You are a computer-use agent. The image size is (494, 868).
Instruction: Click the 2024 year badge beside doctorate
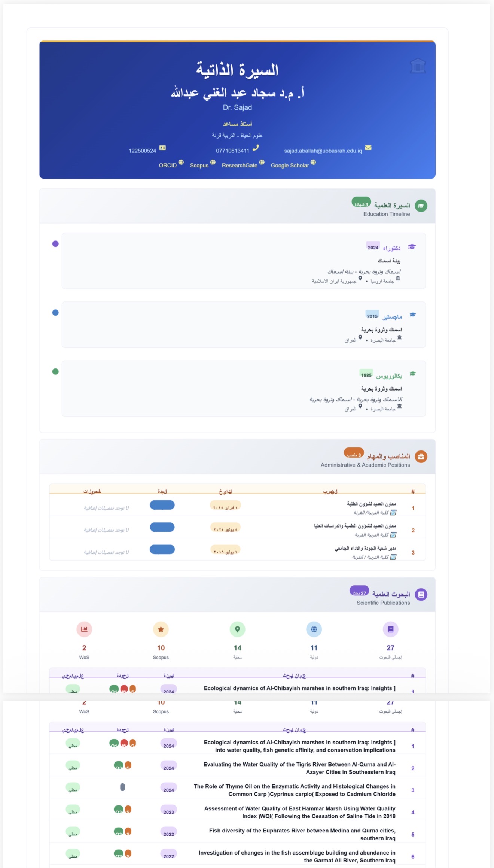point(373,248)
